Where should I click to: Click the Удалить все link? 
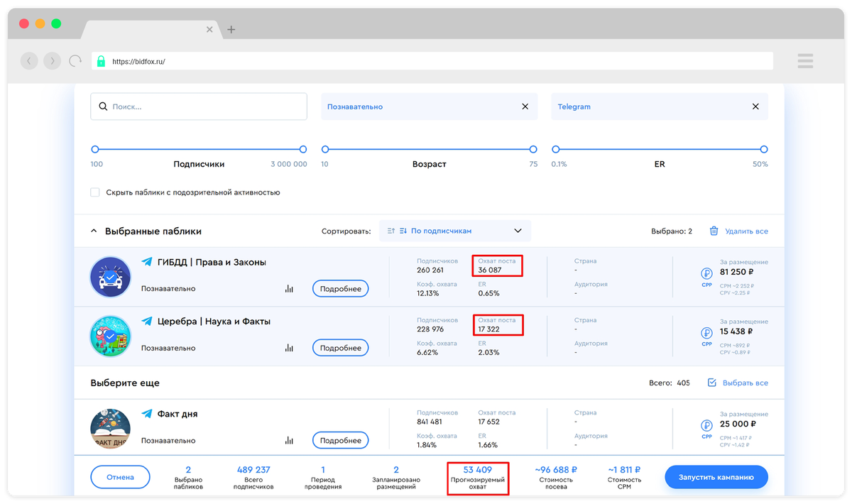click(x=745, y=231)
